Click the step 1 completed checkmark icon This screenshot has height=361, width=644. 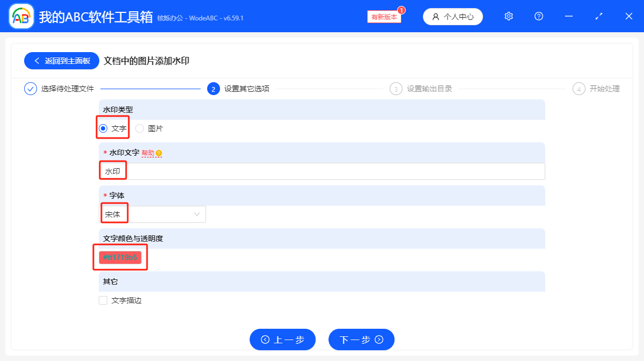pyautogui.click(x=30, y=89)
